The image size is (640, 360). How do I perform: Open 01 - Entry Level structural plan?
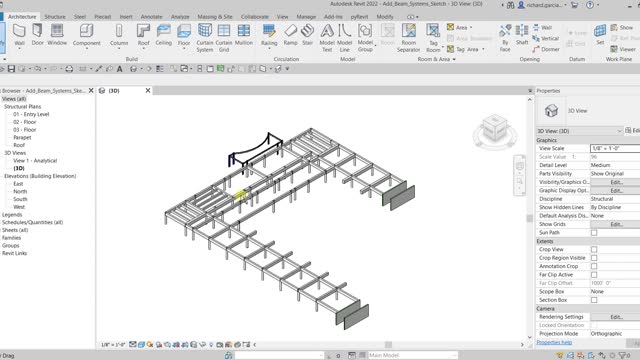[31, 114]
